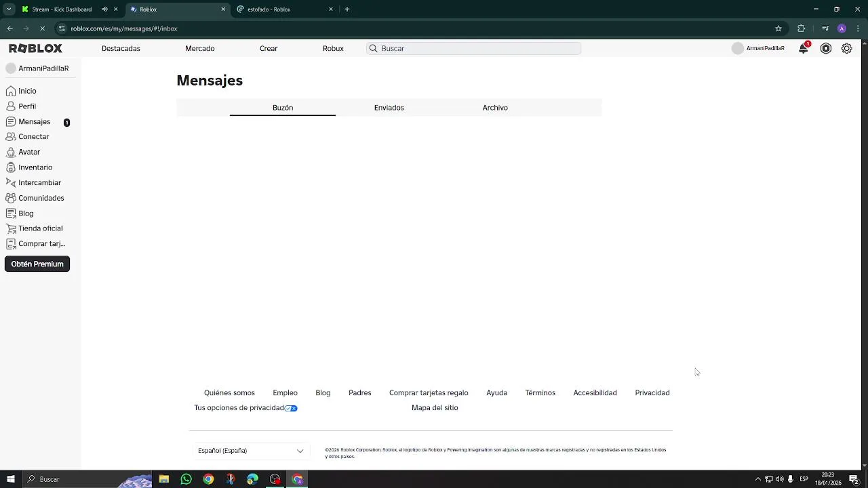Show hidden system tray icons
This screenshot has height=488, width=868.
pos(757,479)
